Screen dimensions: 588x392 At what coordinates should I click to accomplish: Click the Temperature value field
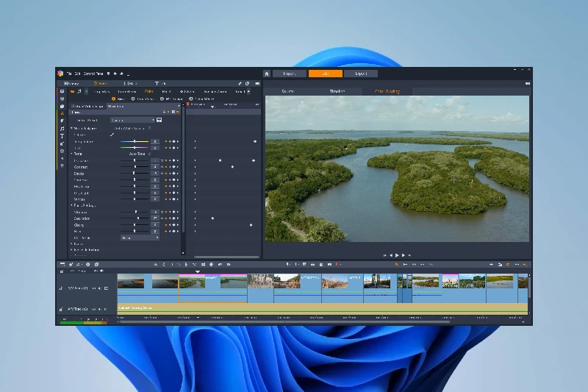(155, 141)
